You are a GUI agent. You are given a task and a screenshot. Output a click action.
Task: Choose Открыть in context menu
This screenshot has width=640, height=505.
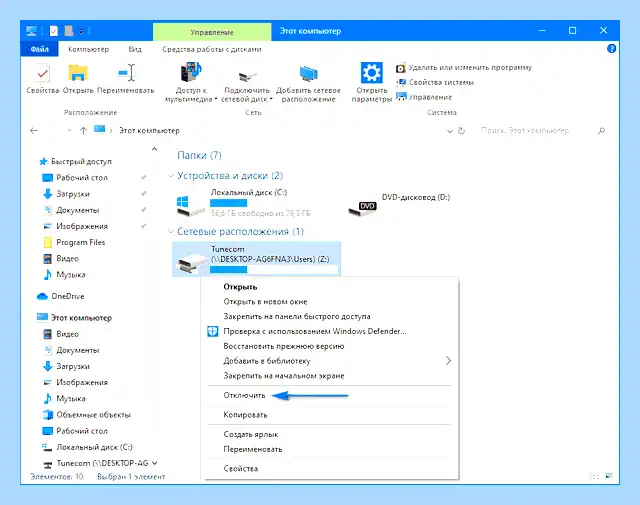pos(240,287)
